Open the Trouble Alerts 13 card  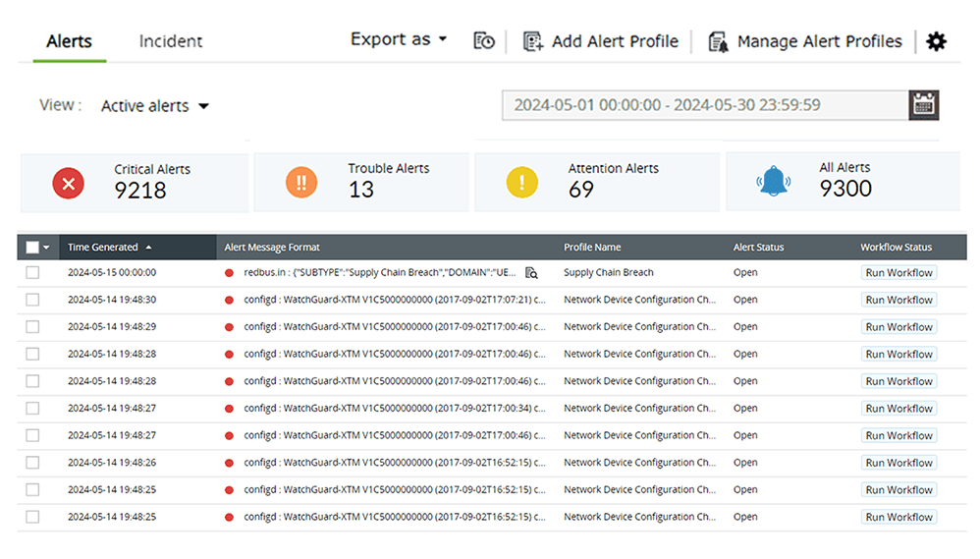coord(362,183)
